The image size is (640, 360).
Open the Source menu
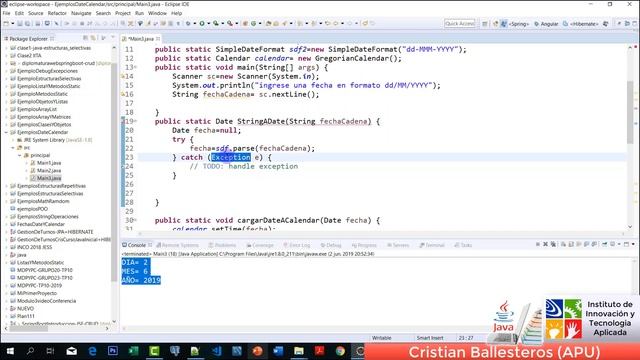click(x=36, y=13)
